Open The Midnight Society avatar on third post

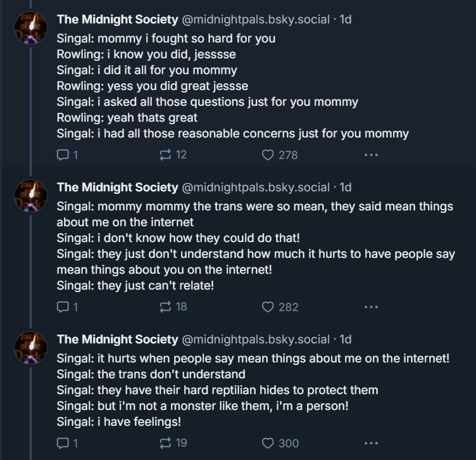tap(30, 348)
